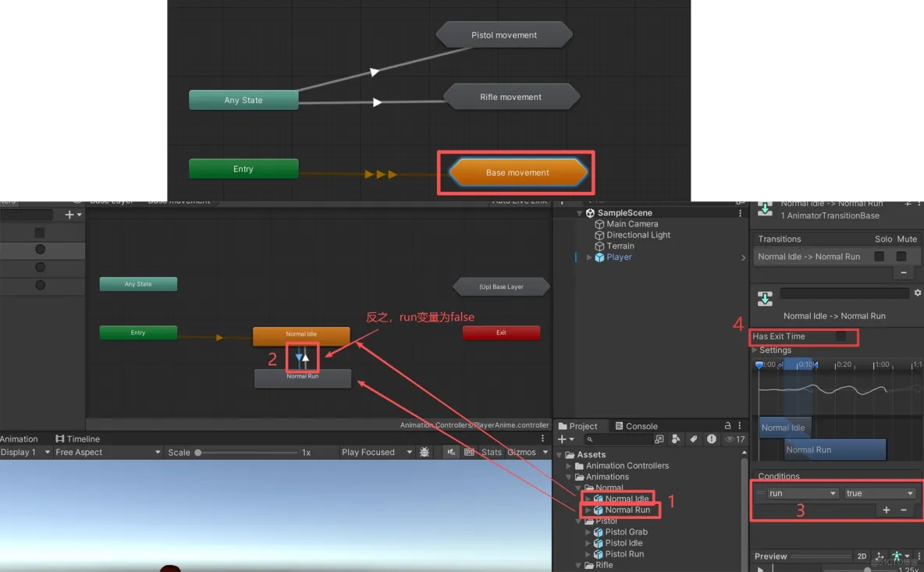Switch to the Console tab
Screen dimensions: 924x572
637,426
